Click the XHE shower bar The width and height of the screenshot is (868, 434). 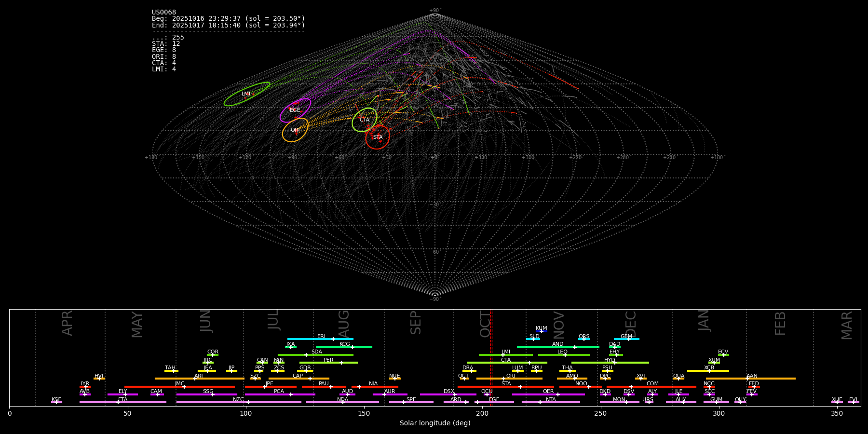[837, 402]
